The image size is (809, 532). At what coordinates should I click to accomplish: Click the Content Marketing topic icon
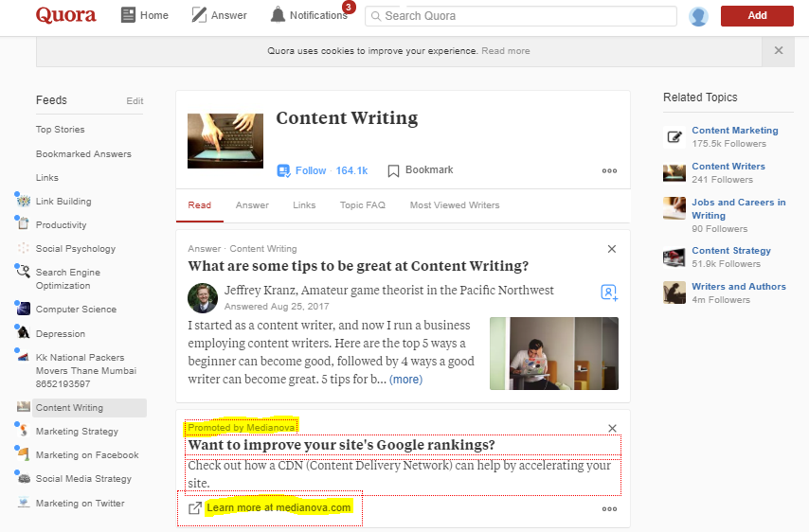(674, 136)
